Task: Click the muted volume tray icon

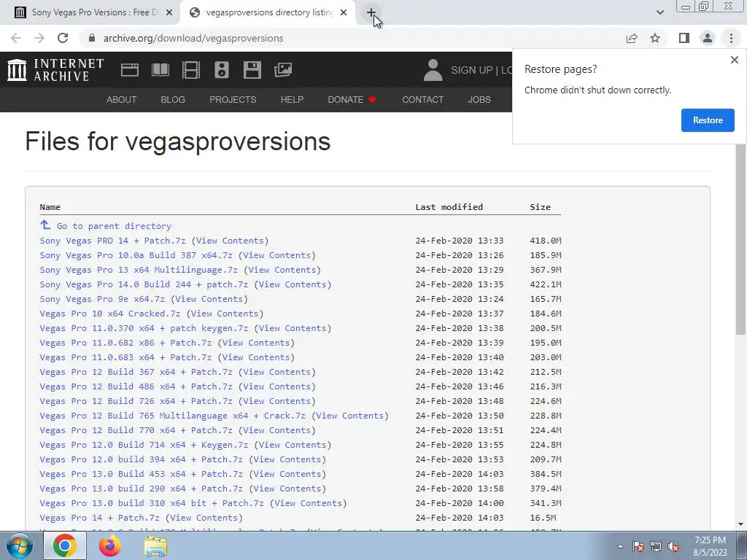Action: coord(673,546)
